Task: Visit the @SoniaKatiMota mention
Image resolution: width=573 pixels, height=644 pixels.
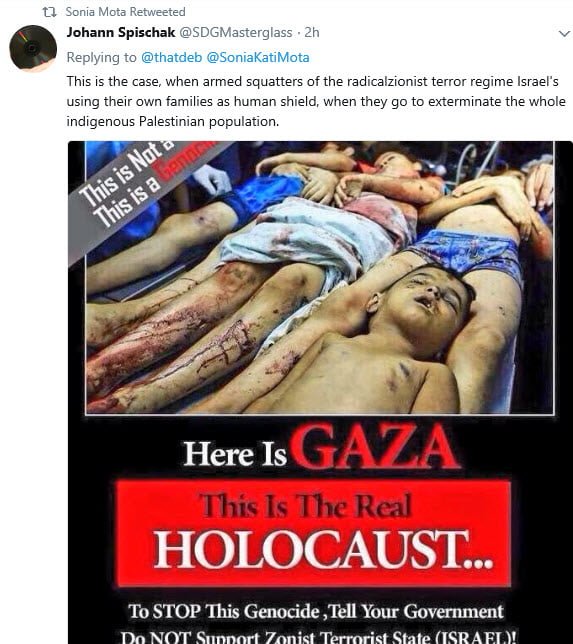Action: 258,58
